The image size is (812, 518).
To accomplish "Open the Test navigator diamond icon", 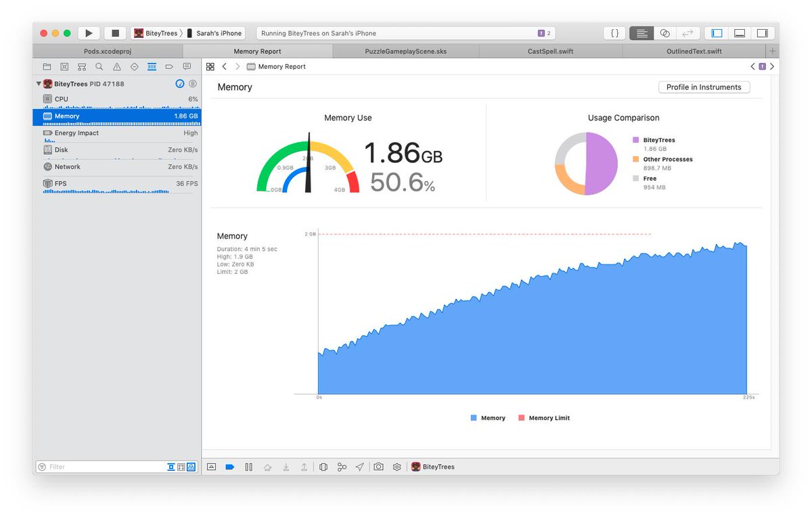I will (x=134, y=67).
